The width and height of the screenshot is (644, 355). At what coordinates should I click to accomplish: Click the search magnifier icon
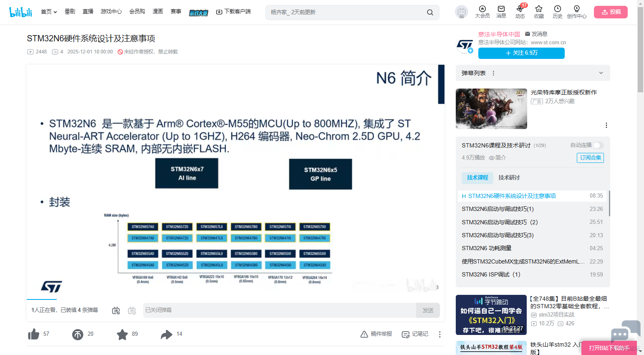click(430, 13)
